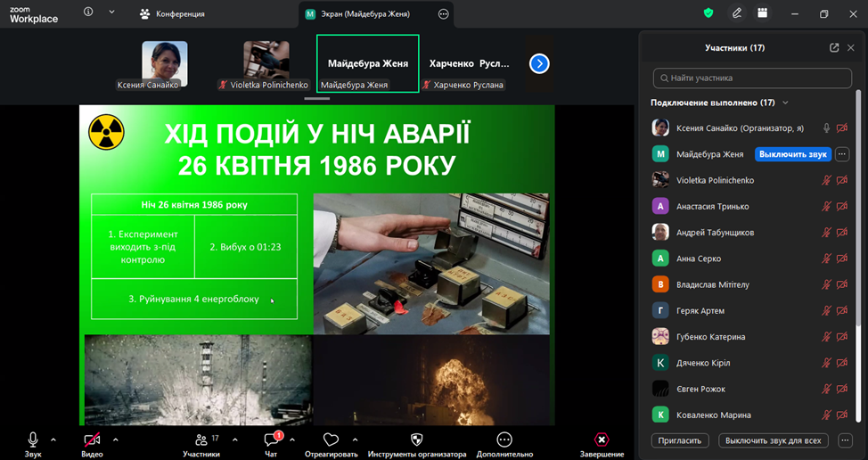Toggle microphone mute in toolbar

point(33,439)
